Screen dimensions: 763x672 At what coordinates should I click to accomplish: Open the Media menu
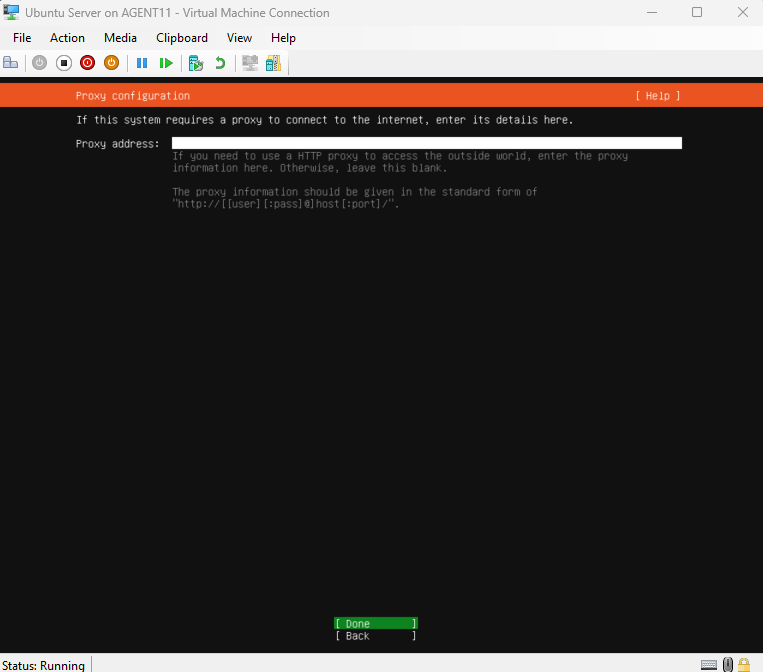(x=120, y=38)
